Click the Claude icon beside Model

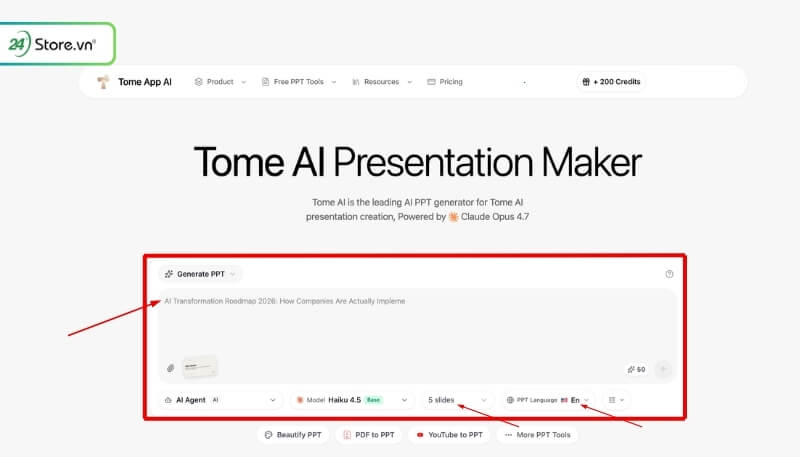[300, 400]
